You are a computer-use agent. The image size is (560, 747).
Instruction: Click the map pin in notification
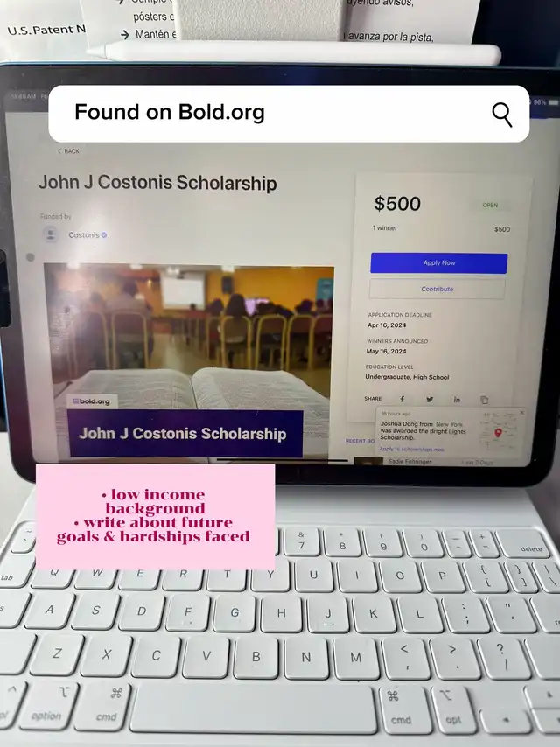point(498,433)
